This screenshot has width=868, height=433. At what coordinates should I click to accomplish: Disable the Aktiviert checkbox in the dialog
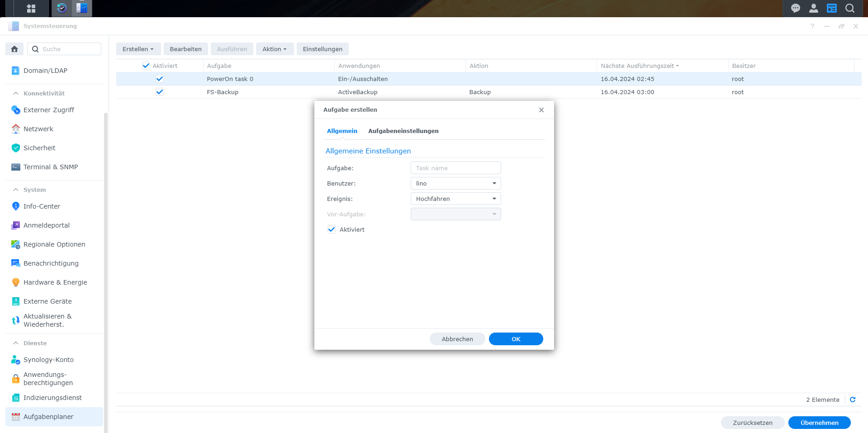point(332,229)
